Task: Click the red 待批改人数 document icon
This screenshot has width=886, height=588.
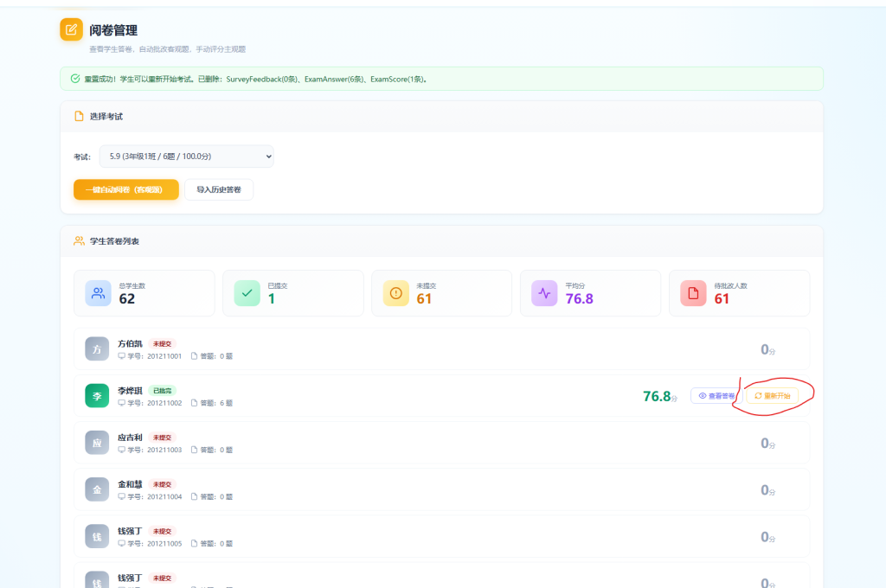Action: (693, 293)
